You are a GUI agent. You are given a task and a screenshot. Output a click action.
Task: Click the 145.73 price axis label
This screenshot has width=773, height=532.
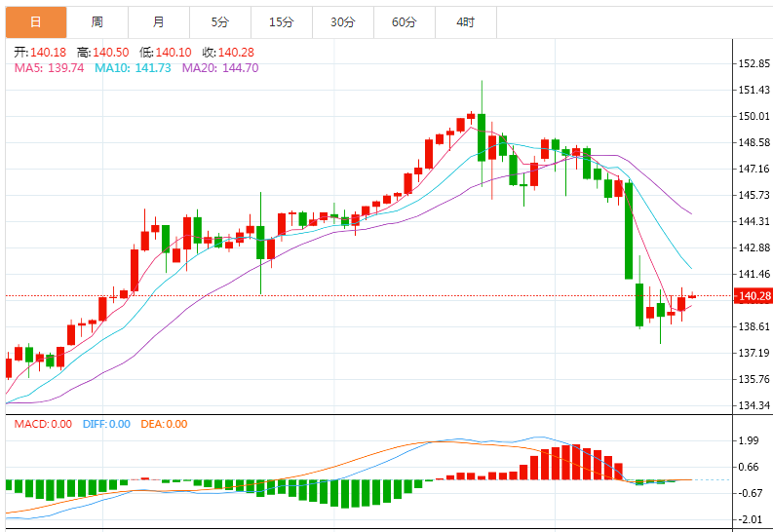click(754, 195)
